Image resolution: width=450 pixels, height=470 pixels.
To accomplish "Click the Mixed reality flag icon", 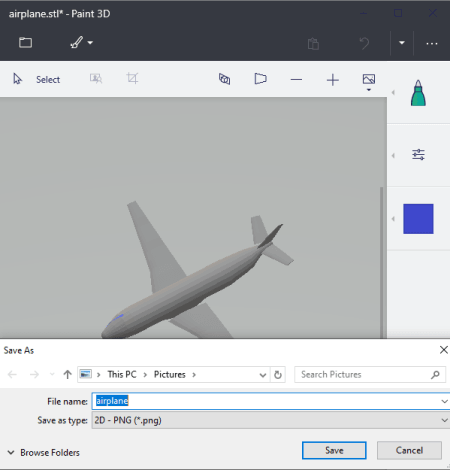I will pyautogui.click(x=260, y=79).
